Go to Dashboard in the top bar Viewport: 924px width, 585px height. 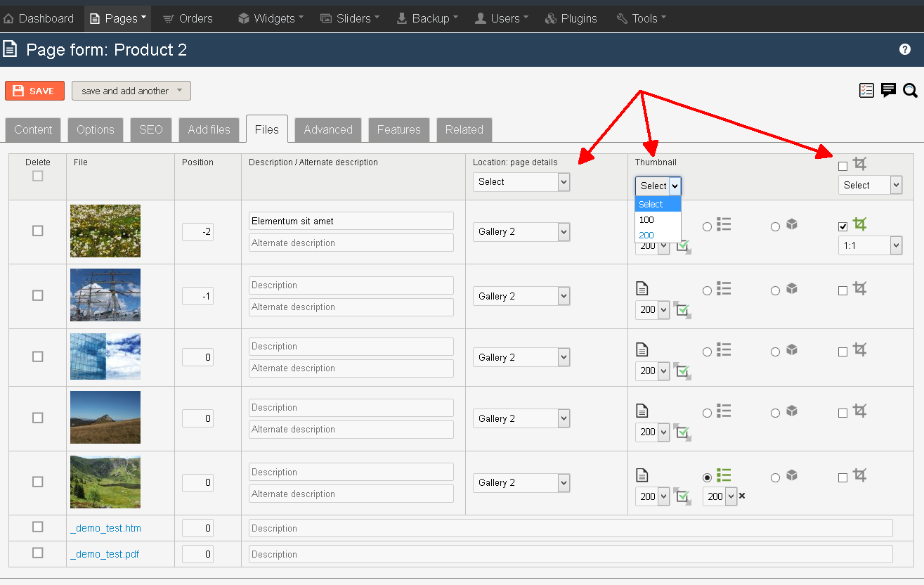click(x=39, y=18)
